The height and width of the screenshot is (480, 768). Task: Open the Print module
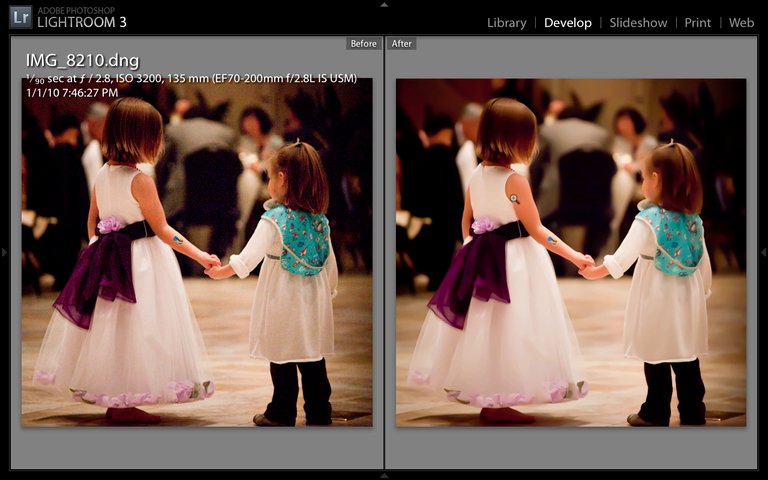tap(697, 23)
